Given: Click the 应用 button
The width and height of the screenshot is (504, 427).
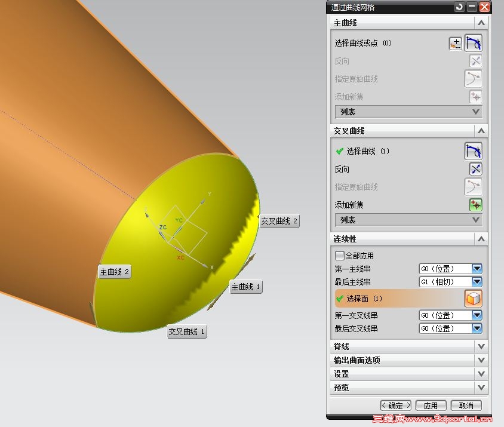Looking at the screenshot, I should pyautogui.click(x=431, y=406).
